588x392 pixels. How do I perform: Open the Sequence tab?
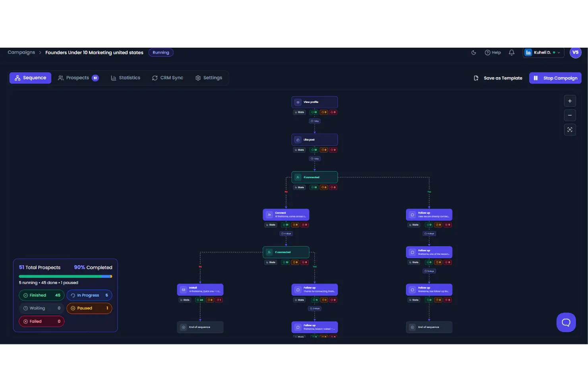coord(30,78)
